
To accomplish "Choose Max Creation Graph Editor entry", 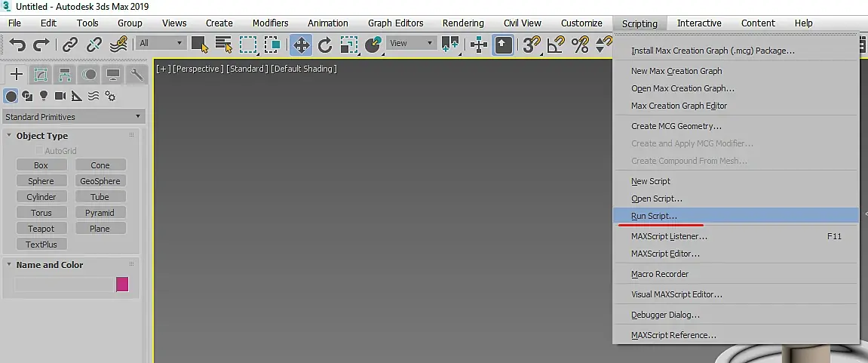I will click(738, 106).
